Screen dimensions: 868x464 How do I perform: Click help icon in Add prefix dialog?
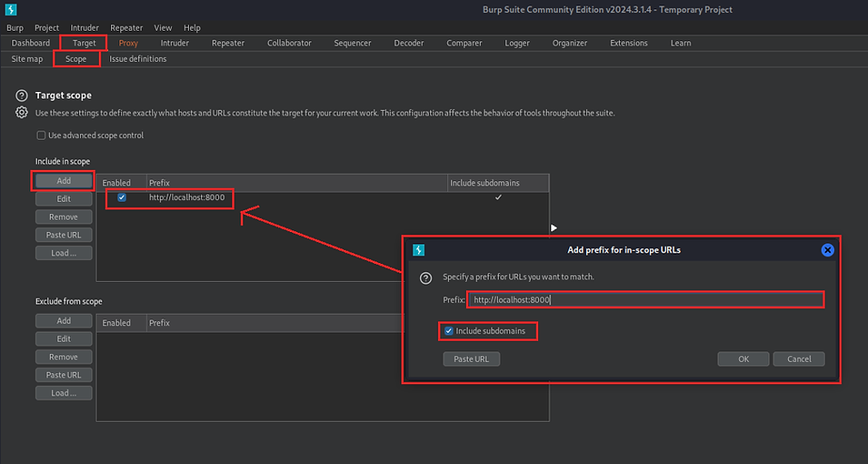(425, 278)
